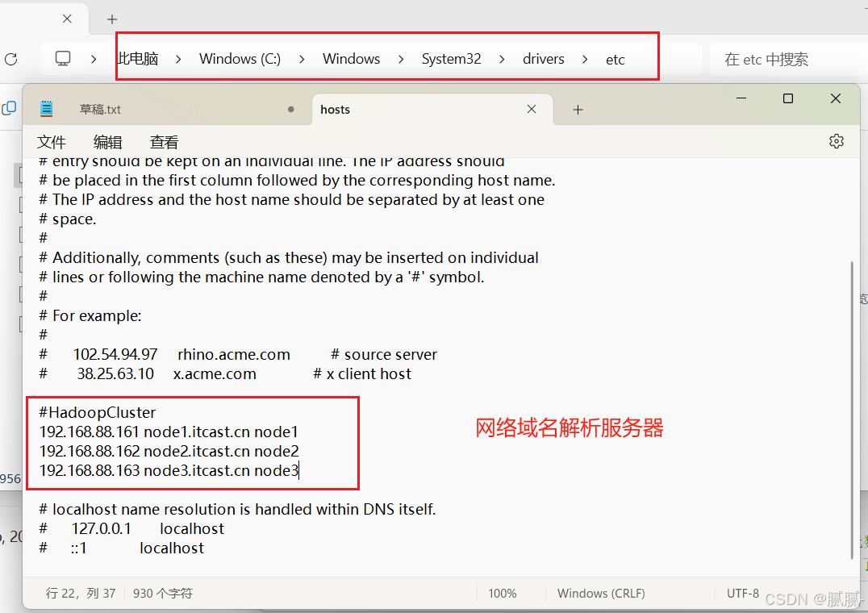Viewport: 868px width, 613px height.
Task: Close the hosts tab
Action: (531, 108)
